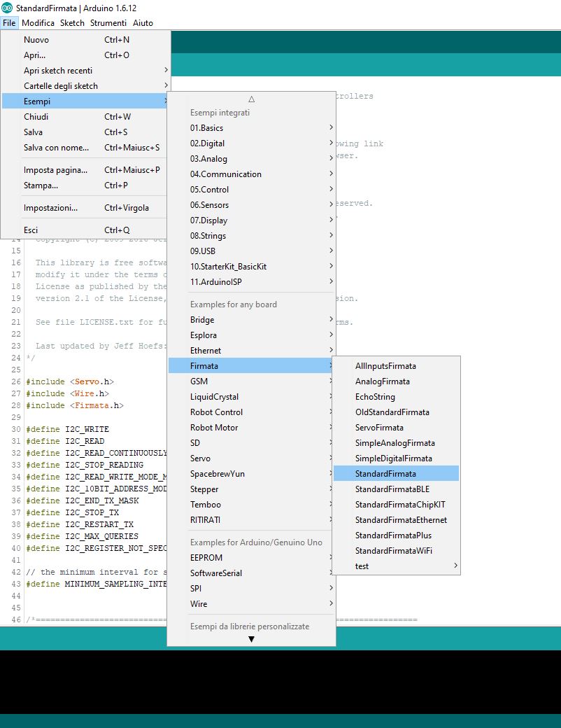561x728 pixels.
Task: Expand the SoftwareSerial examples
Action: (252, 573)
